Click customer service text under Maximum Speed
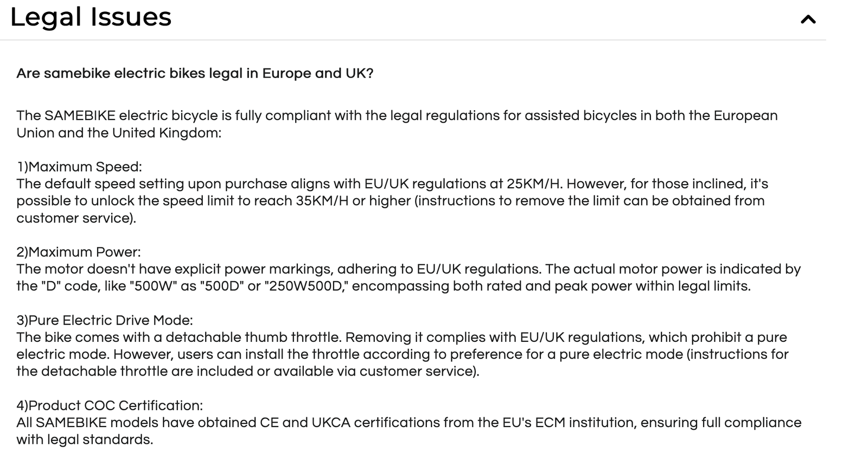This screenshot has width=868, height=458. point(74,218)
